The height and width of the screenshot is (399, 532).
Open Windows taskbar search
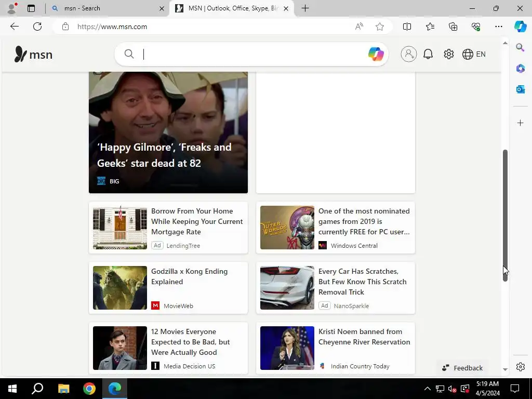(x=37, y=389)
